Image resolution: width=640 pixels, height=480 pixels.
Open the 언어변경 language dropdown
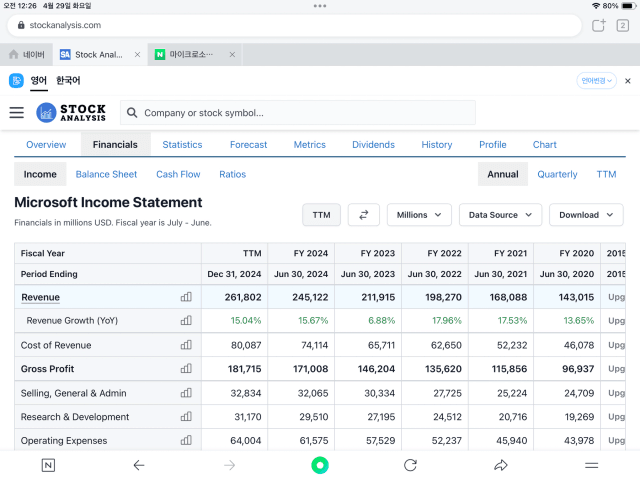[596, 81]
